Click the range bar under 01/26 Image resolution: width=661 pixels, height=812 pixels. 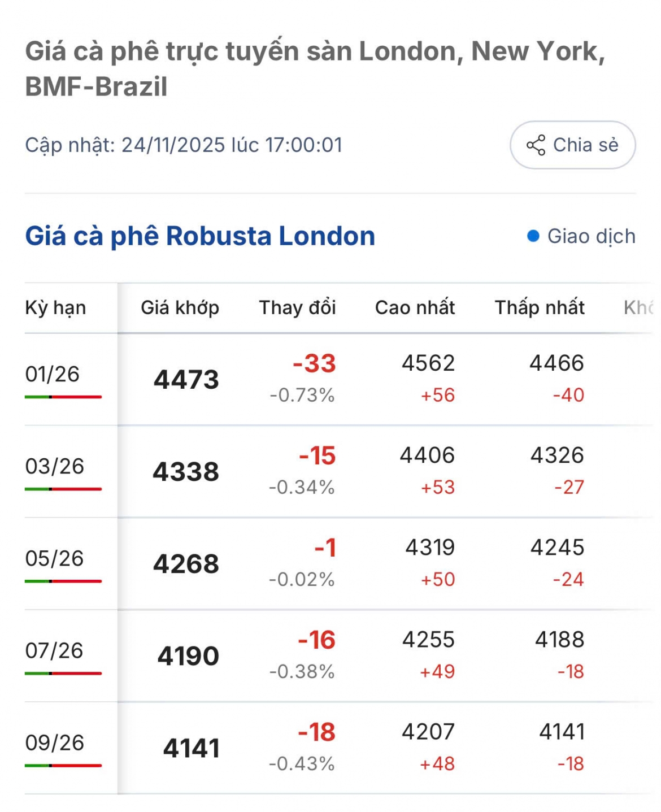tap(63, 397)
